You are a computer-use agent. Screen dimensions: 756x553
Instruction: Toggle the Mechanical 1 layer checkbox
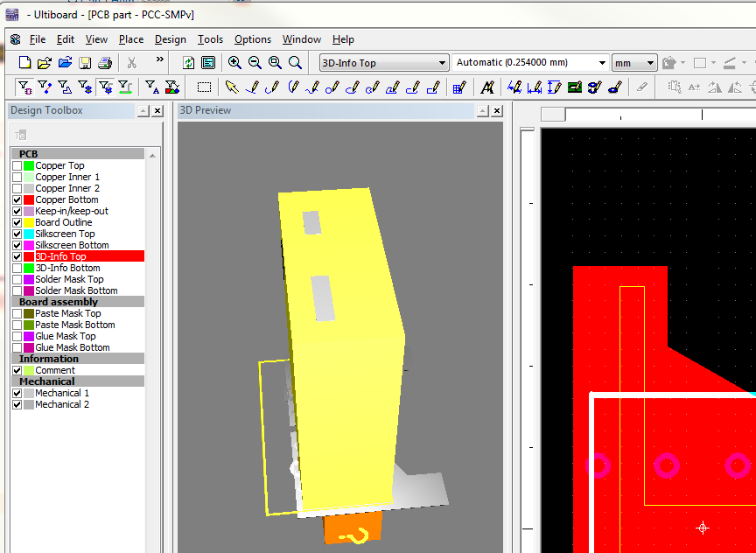17,393
